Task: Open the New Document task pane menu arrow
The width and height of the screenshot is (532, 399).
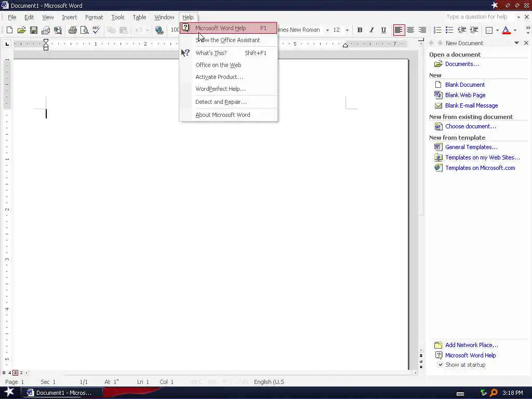Action: coord(516,43)
